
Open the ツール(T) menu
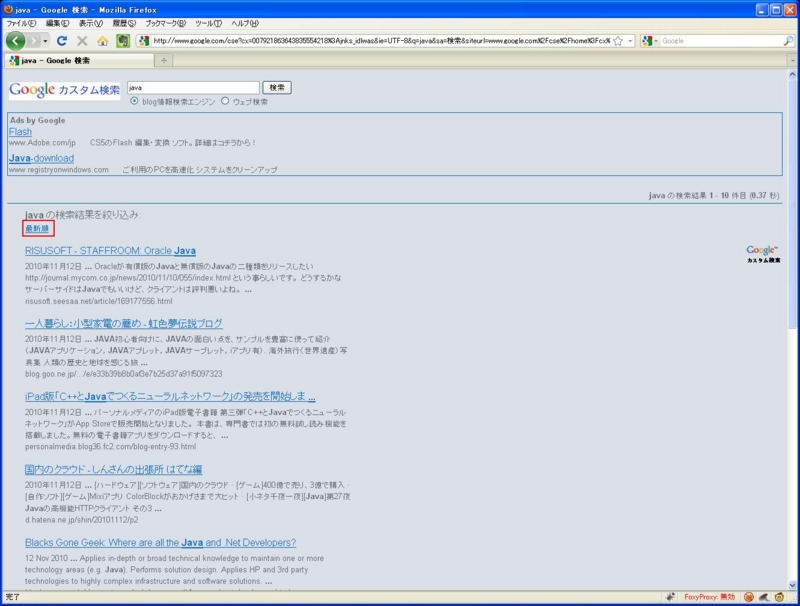click(x=208, y=23)
